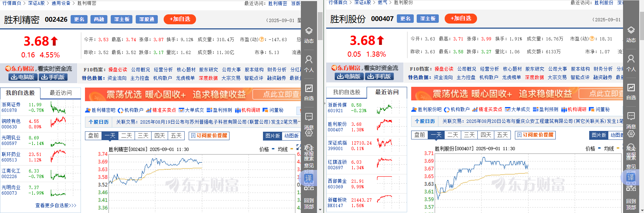Open 消息 sidebar icon in left window
The height and width of the screenshot is (213, 644).
click(x=309, y=121)
